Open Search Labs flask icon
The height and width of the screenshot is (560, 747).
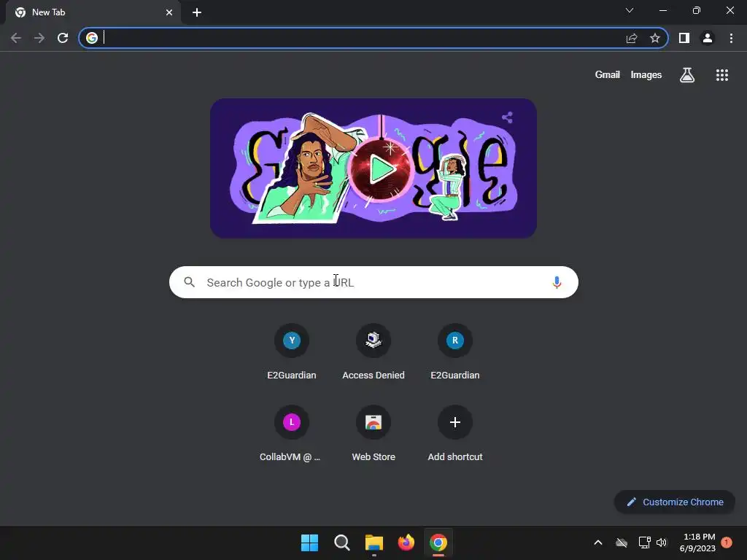[687, 75]
